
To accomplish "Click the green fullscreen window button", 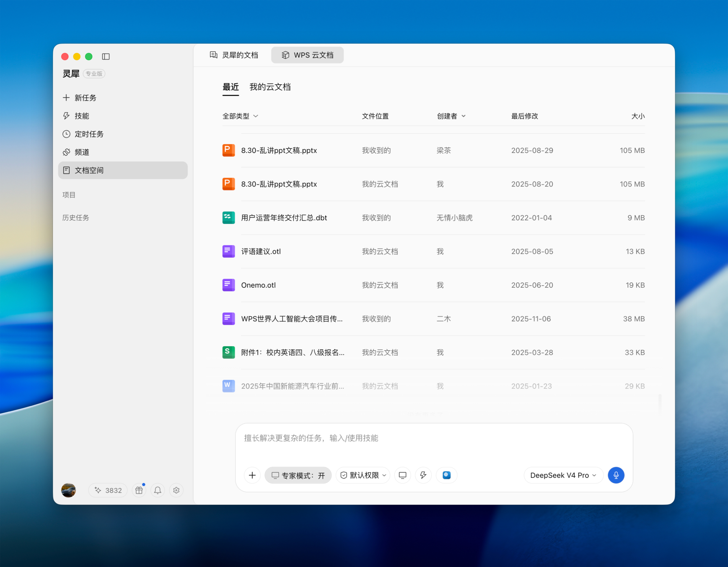I will coord(89,57).
